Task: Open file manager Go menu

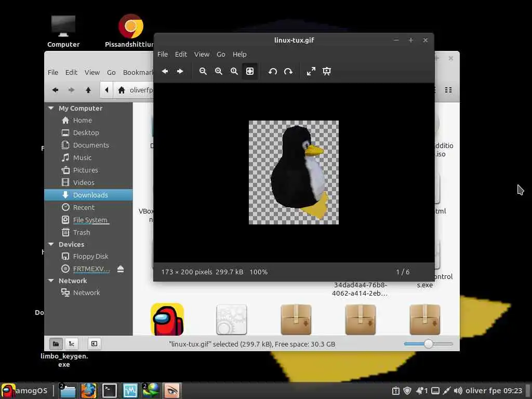Action: 111,72
